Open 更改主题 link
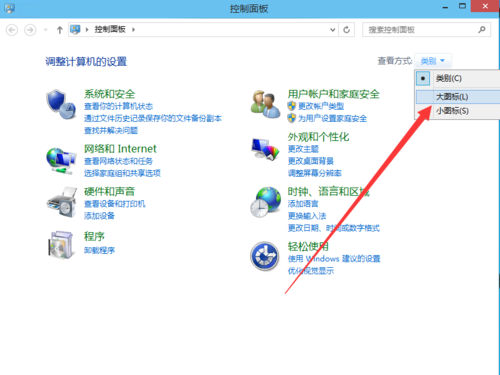The height and width of the screenshot is (375, 500). (x=303, y=149)
